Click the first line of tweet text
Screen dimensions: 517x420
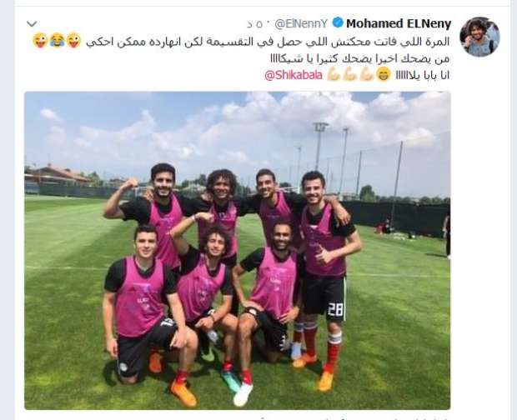[268, 42]
